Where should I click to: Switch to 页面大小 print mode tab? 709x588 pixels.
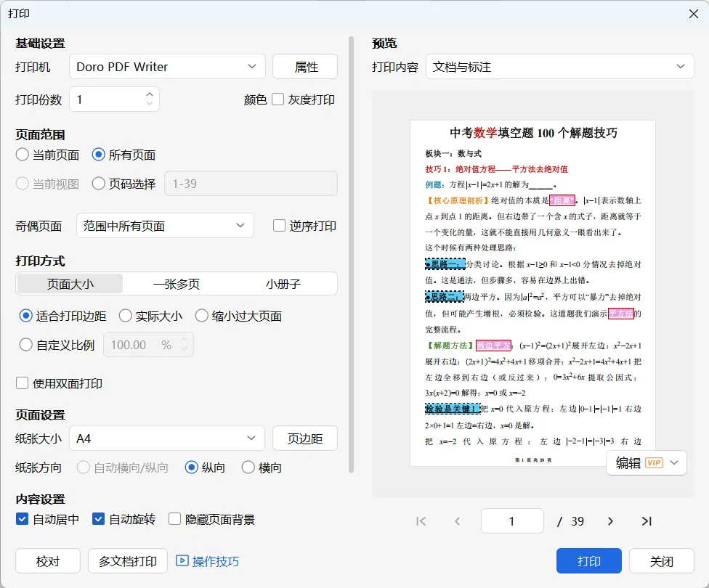[70, 284]
